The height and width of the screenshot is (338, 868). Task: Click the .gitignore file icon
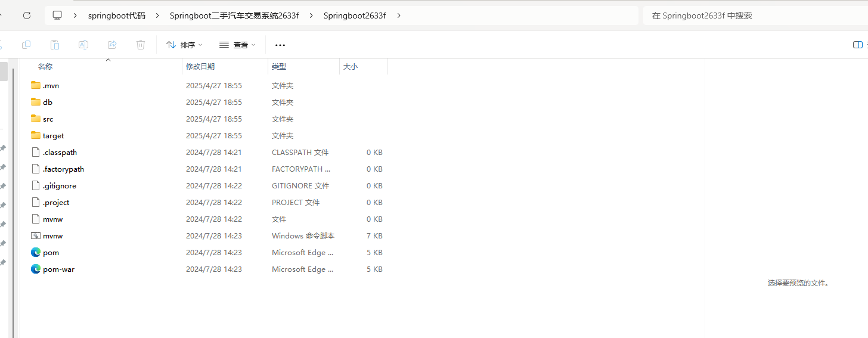point(36,185)
